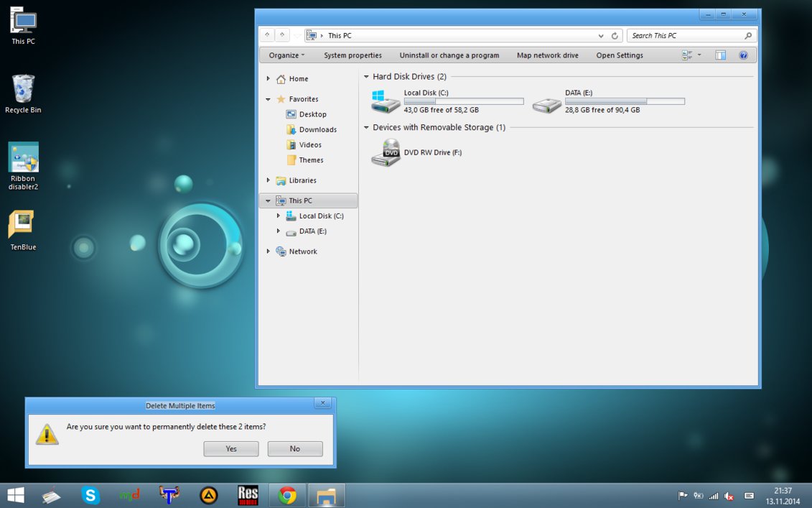Viewport: 812px width, 508px height.
Task: Select DVD RW Drive (F:)
Action: pyautogui.click(x=417, y=152)
